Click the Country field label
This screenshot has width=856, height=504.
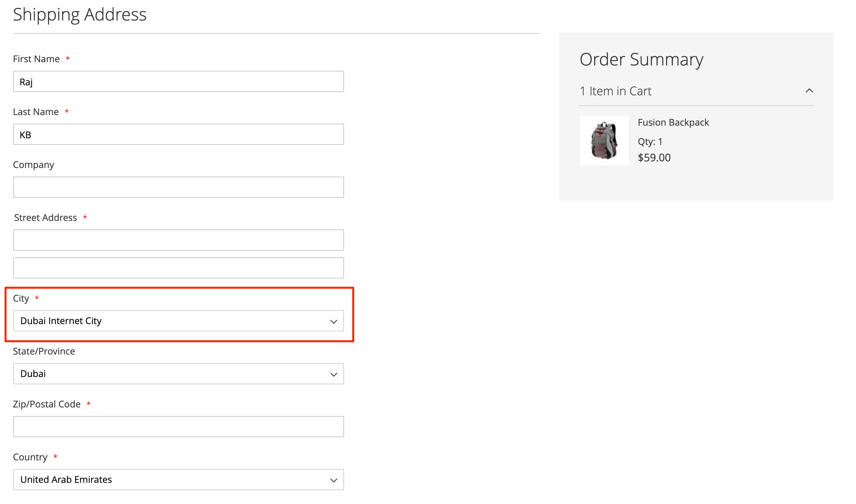(x=30, y=457)
